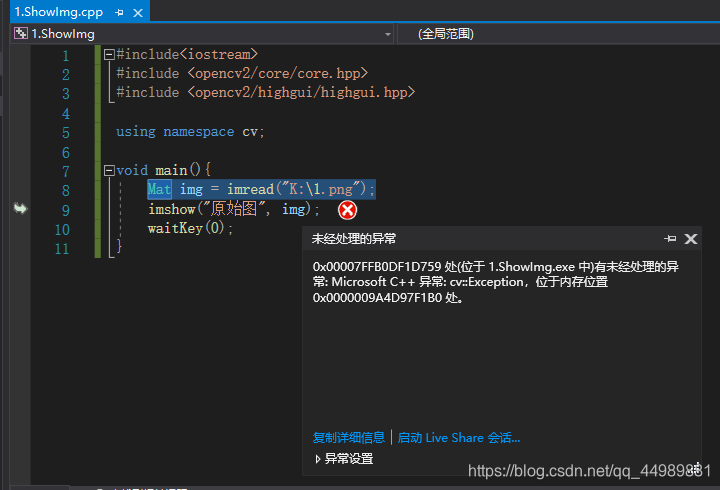Click line number 11 in the gutter
The image size is (720, 490).
coord(62,249)
